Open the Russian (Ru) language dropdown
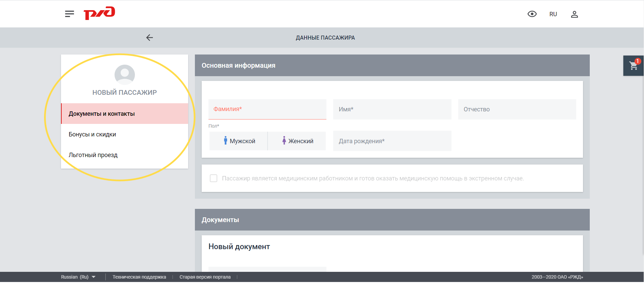The width and height of the screenshot is (644, 283). tap(78, 277)
